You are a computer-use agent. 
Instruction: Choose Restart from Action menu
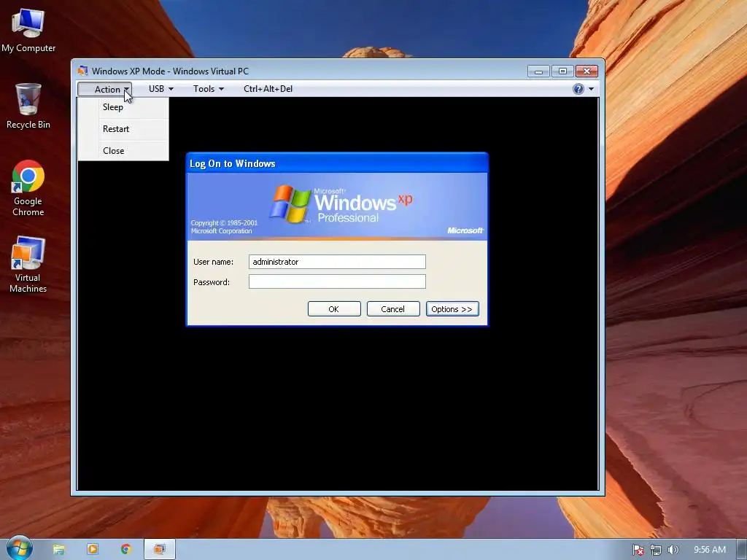(x=123, y=129)
